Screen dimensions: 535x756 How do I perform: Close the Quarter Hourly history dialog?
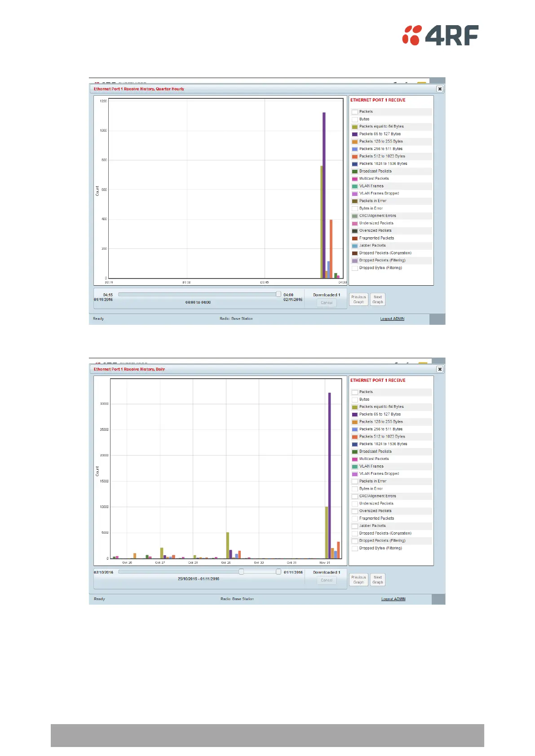pyautogui.click(x=440, y=89)
